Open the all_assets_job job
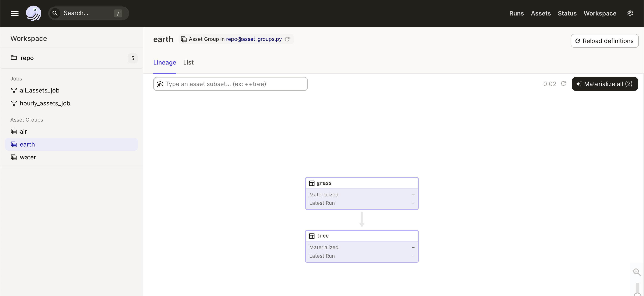This screenshot has height=296, width=644. (40, 90)
